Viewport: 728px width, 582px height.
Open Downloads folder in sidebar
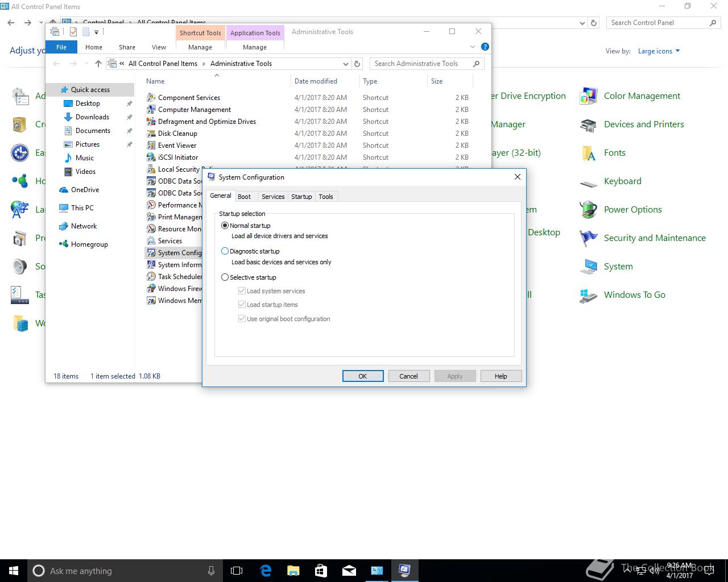click(x=92, y=117)
